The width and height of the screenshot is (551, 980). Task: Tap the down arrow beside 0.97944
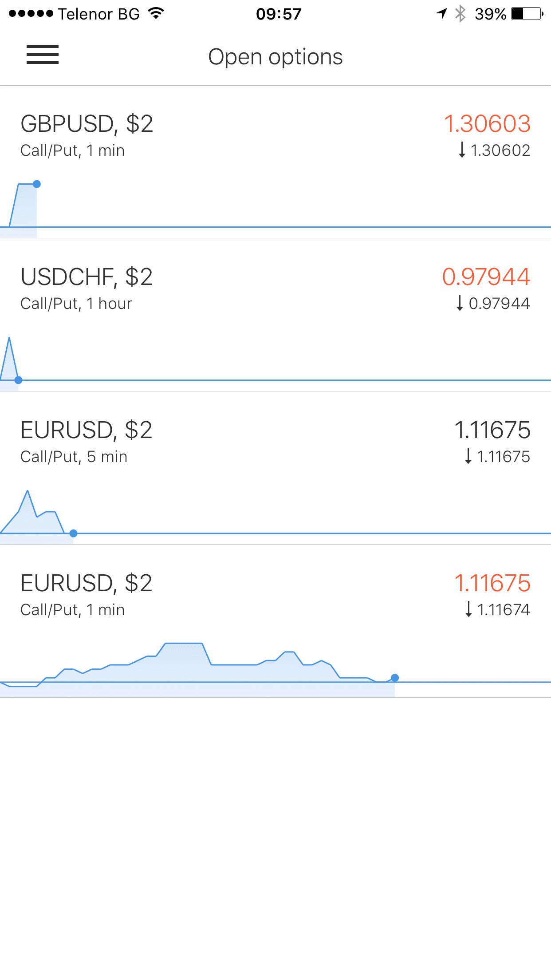460,303
